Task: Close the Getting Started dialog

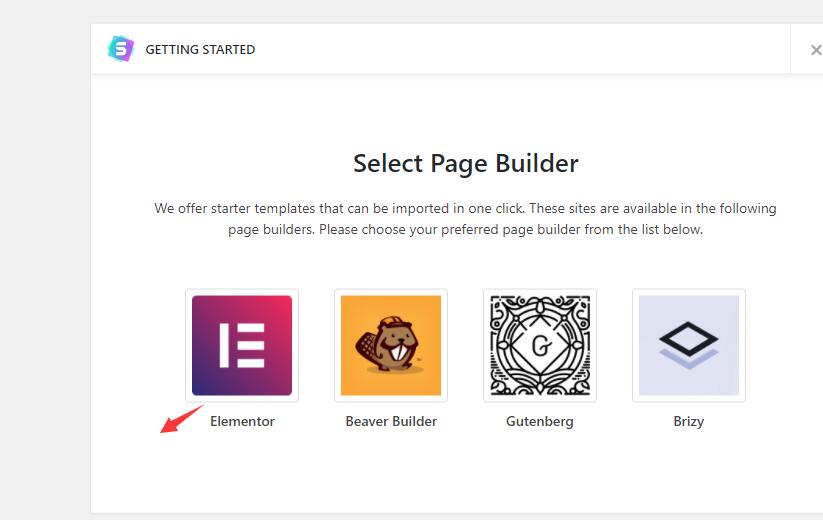Action: pyautogui.click(x=816, y=50)
